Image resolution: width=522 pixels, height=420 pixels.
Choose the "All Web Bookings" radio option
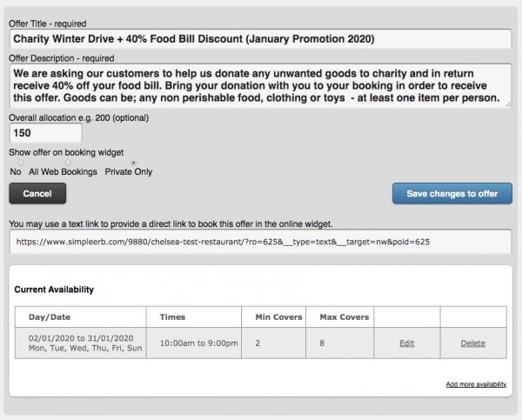68,163
